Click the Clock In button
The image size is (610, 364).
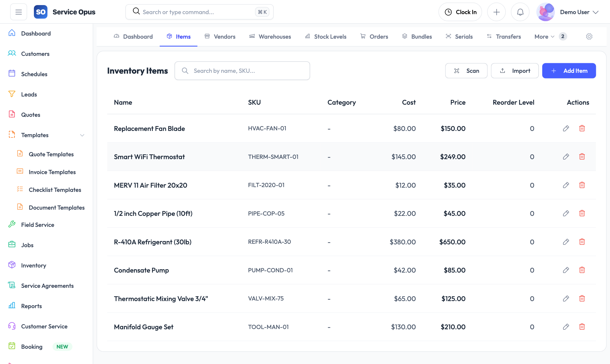460,12
